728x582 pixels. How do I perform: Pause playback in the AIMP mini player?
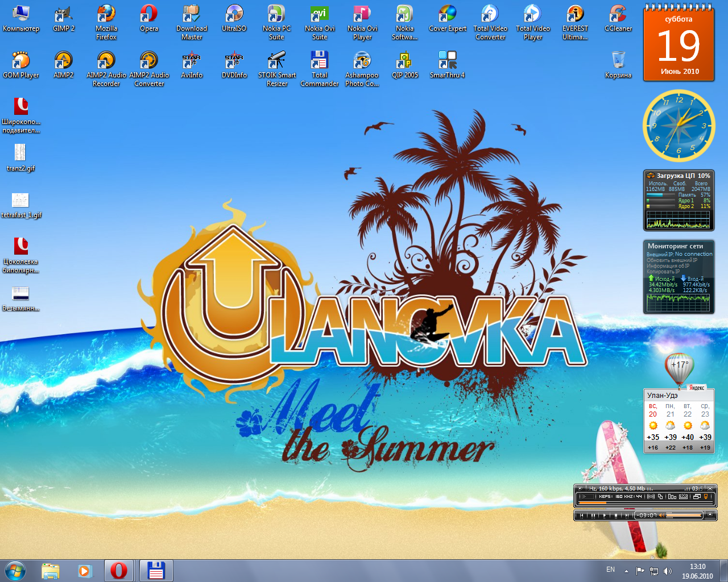point(593,516)
